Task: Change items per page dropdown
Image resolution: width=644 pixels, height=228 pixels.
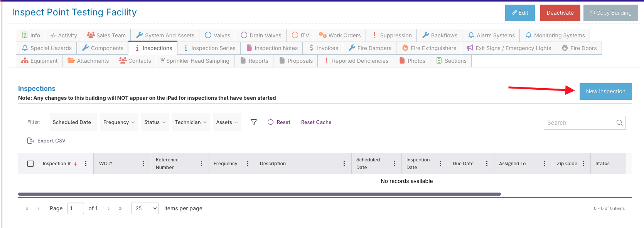Action: click(x=145, y=208)
